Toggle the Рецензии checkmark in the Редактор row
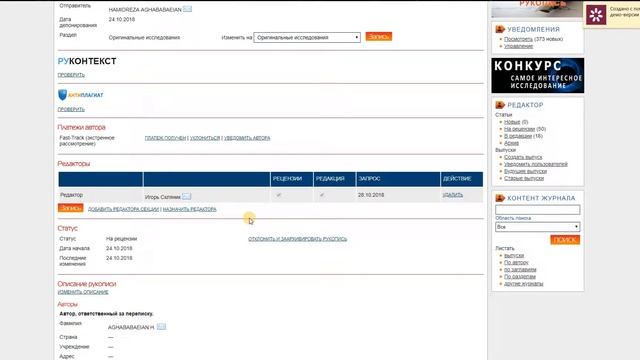 tap(279, 195)
